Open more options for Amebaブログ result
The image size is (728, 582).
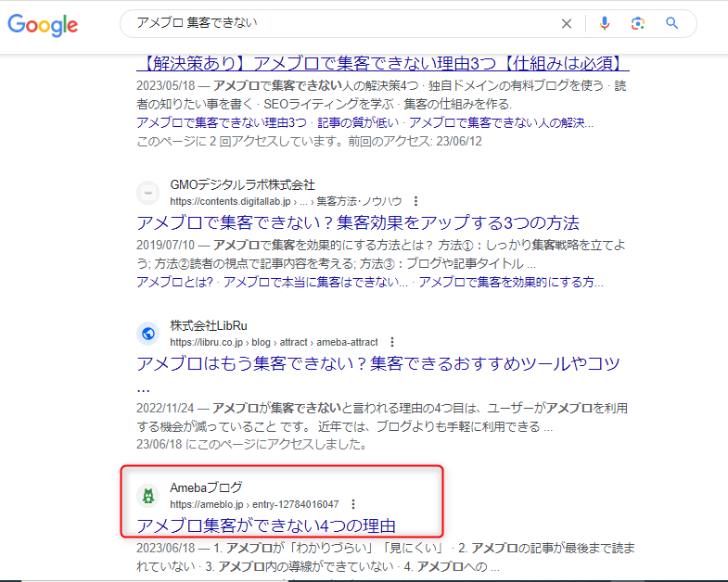coord(353,504)
